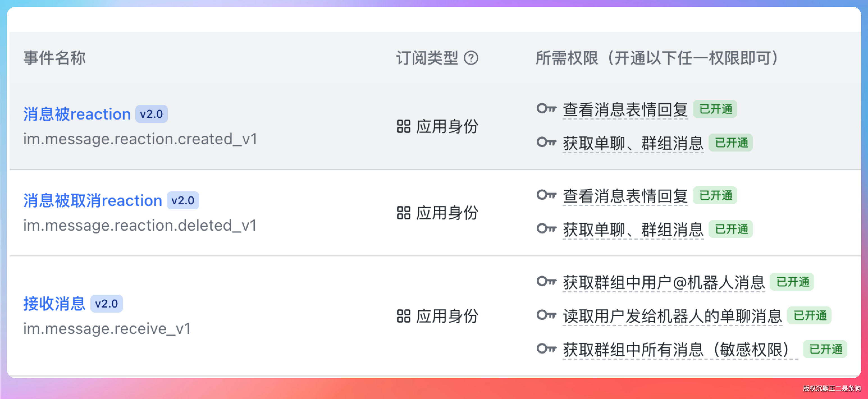Click 获取群组中所有消息（敏感权限） permission link

coord(679,350)
